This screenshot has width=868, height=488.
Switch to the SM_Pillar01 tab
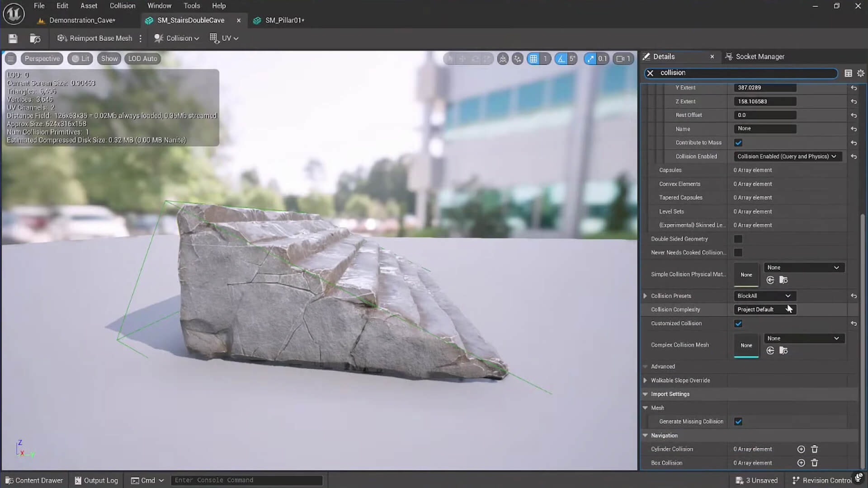point(283,20)
